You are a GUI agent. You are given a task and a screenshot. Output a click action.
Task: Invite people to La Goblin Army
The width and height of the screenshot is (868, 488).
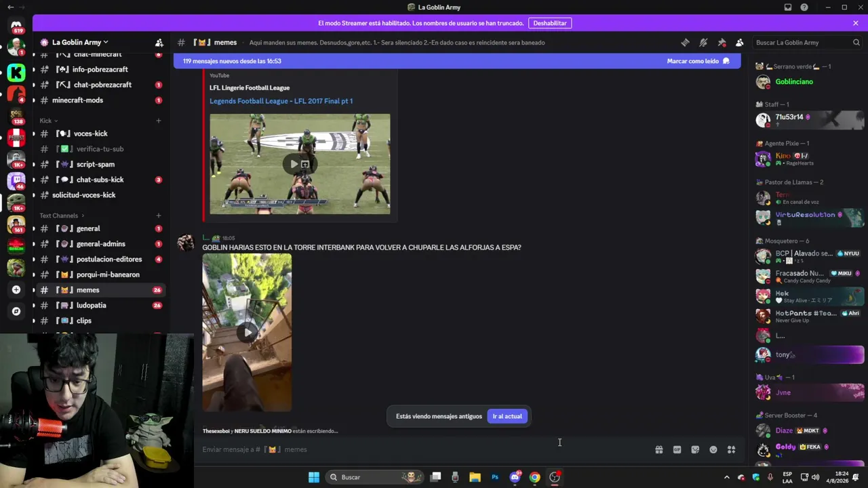pyautogui.click(x=159, y=42)
